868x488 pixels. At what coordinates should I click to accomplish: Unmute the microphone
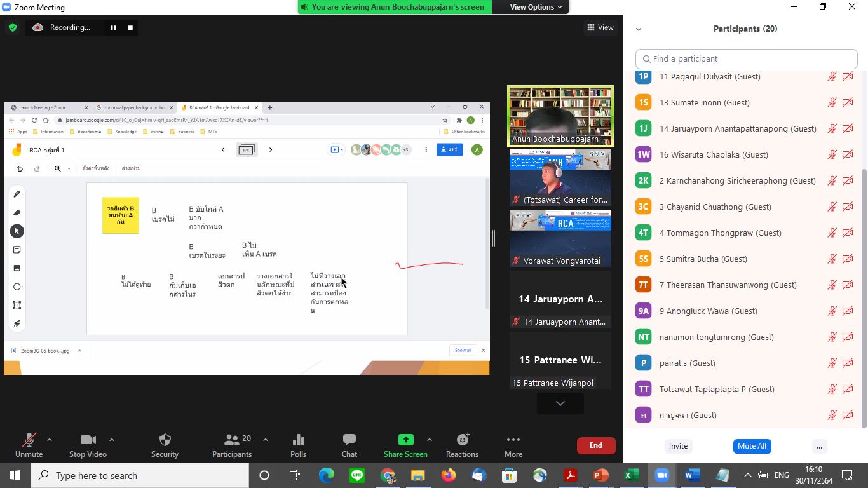click(x=29, y=440)
